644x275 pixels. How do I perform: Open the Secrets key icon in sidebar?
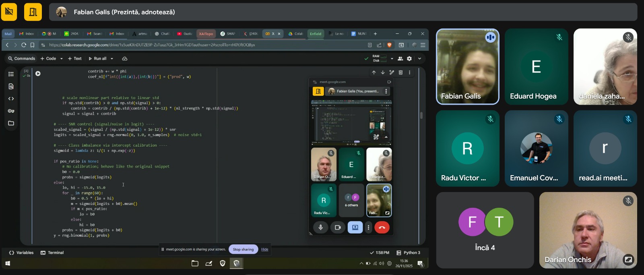tap(11, 111)
